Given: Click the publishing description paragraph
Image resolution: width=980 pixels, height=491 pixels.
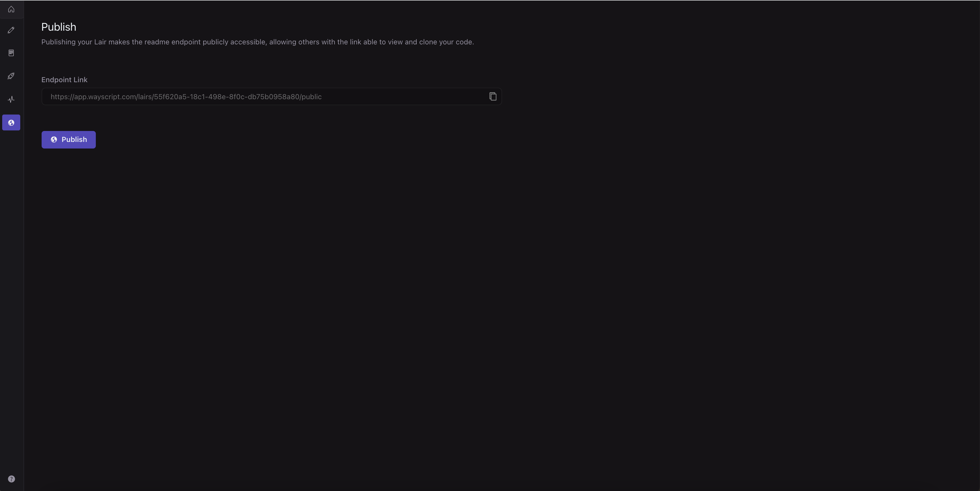Looking at the screenshot, I should coord(258,42).
